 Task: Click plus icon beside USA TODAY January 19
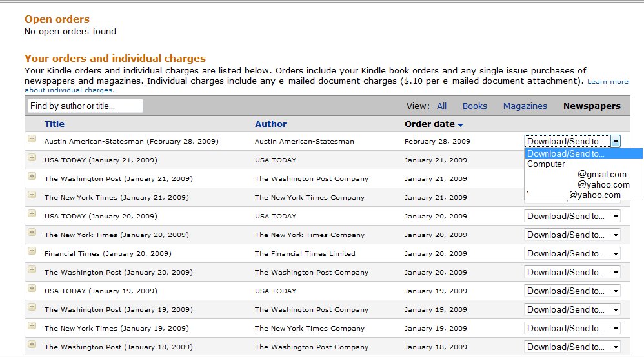[32, 288]
